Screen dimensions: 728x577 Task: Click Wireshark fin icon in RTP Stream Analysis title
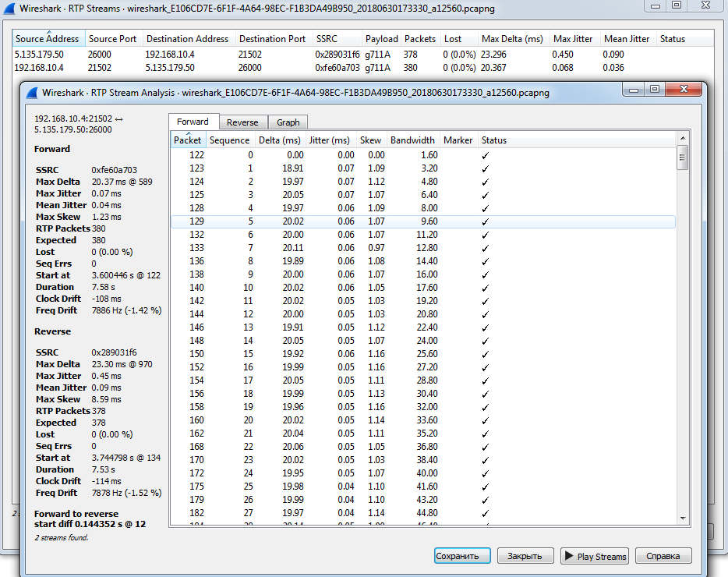[x=32, y=93]
